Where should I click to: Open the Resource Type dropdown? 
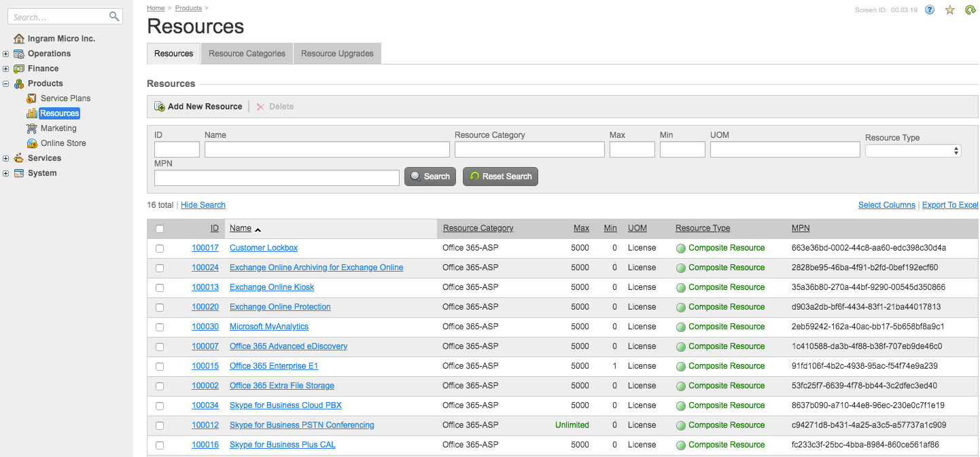click(x=913, y=151)
